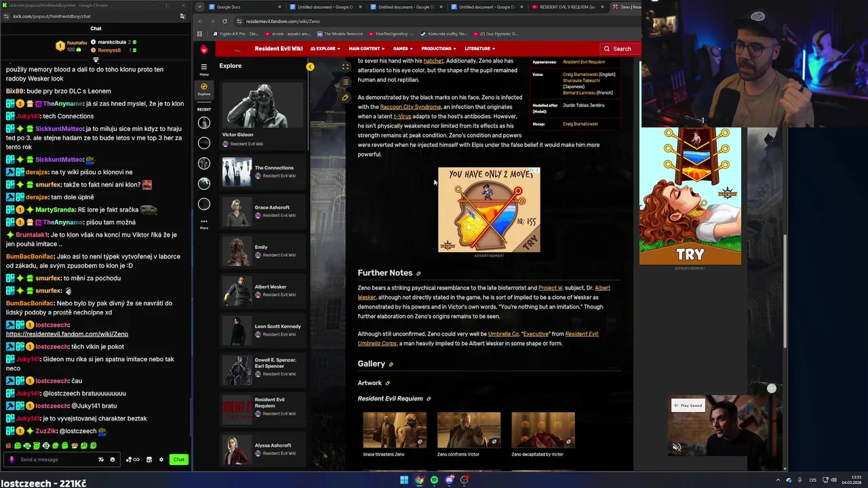Click the microphone icon in chat input
868x488 pixels.
pyautogui.click(x=12, y=460)
